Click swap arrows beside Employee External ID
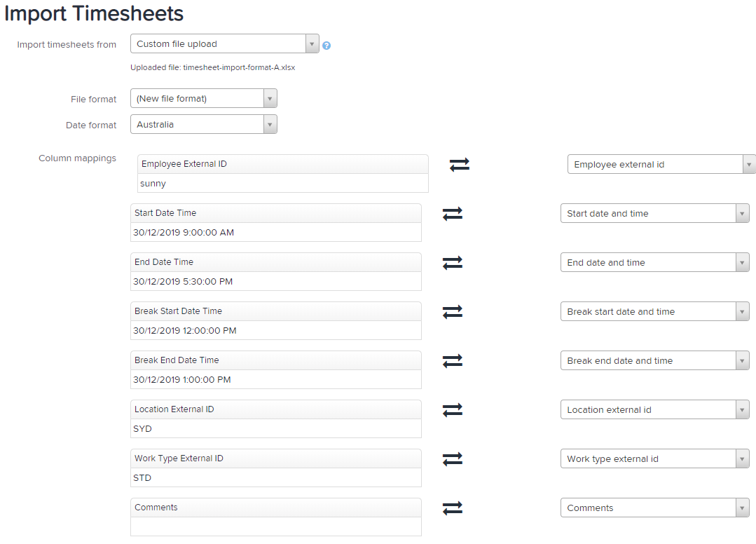 click(460, 165)
